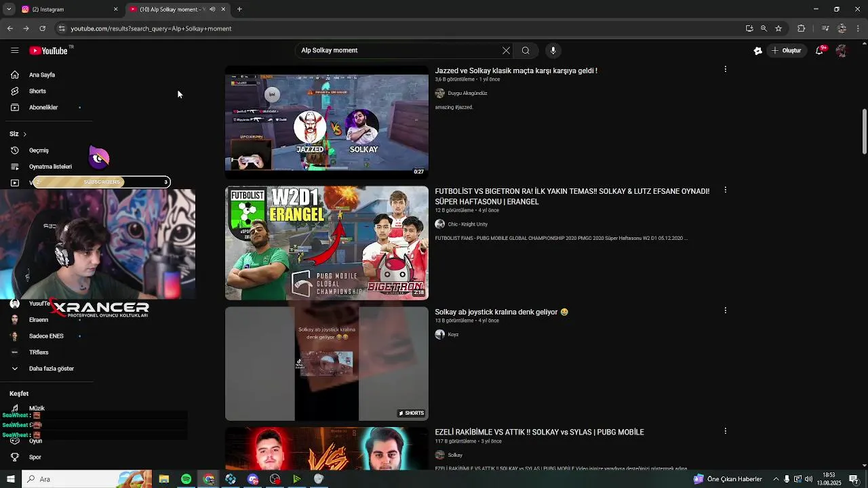Open taskbar clock showing 18:53
The width and height of the screenshot is (868, 488).
pyautogui.click(x=829, y=479)
